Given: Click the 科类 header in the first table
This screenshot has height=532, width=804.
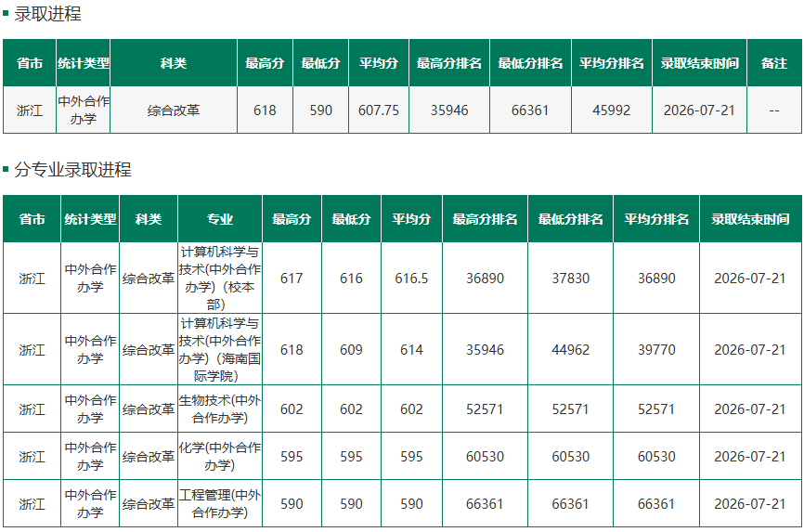Looking at the screenshot, I should tap(174, 63).
